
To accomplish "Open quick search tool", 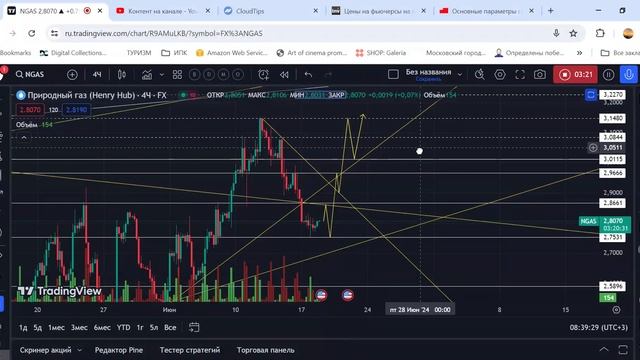I will [480, 74].
